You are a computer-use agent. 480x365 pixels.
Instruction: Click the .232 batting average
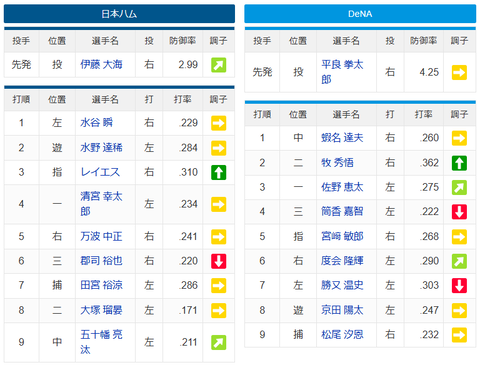point(430,334)
